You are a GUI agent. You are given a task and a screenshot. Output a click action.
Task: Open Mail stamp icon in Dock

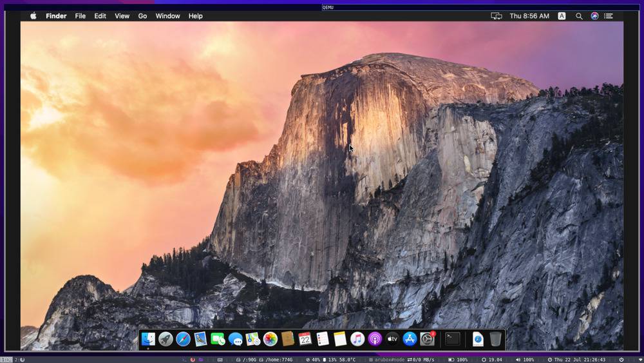(x=200, y=339)
